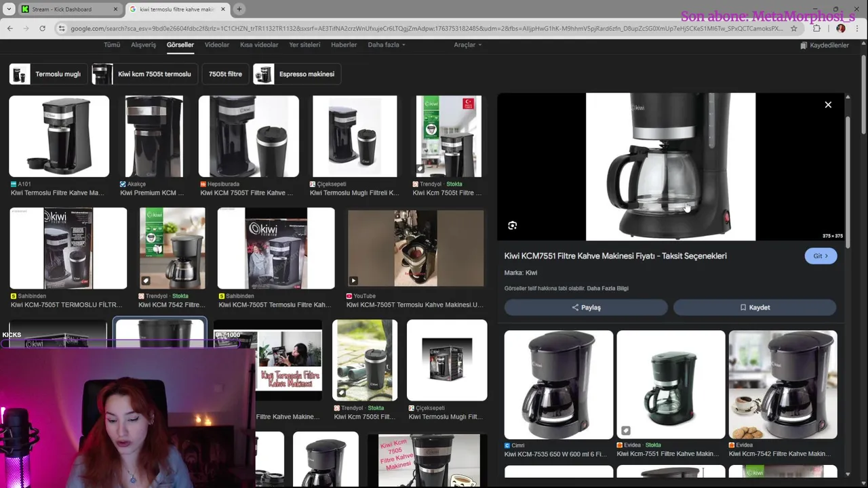
Task: Close the image preview panel
Action: point(828,104)
